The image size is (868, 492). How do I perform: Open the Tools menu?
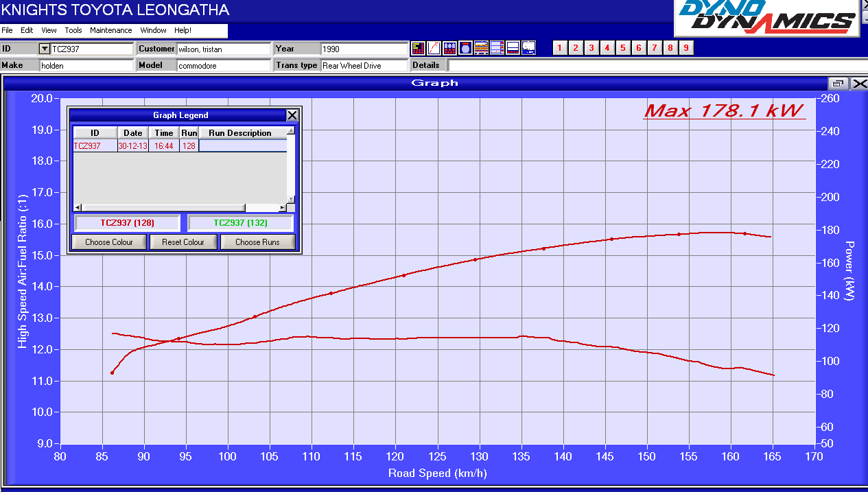73,30
